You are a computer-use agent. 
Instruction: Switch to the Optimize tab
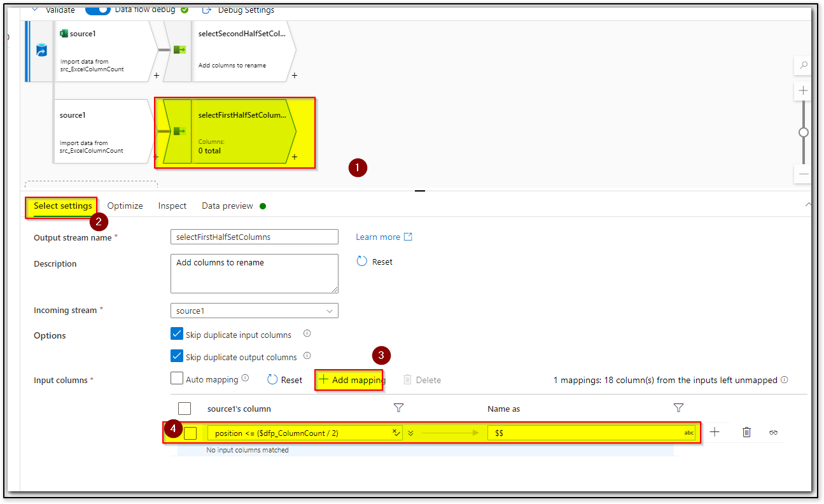pos(125,206)
